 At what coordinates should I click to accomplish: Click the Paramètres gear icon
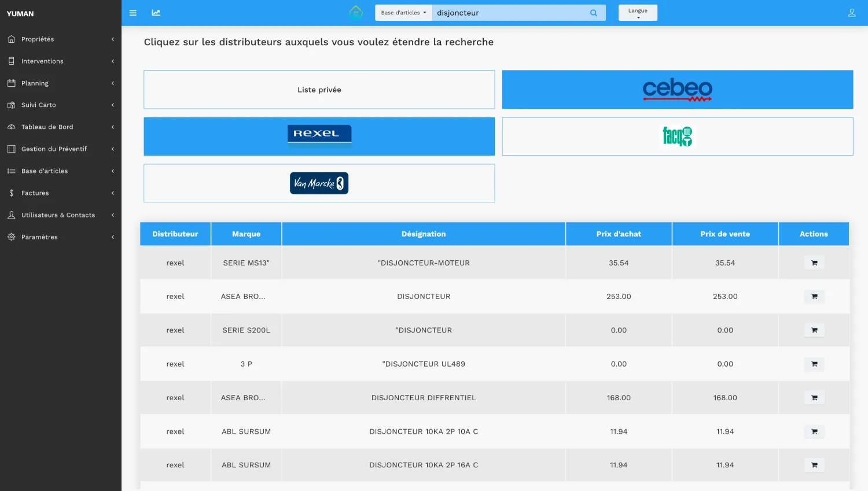(x=12, y=237)
